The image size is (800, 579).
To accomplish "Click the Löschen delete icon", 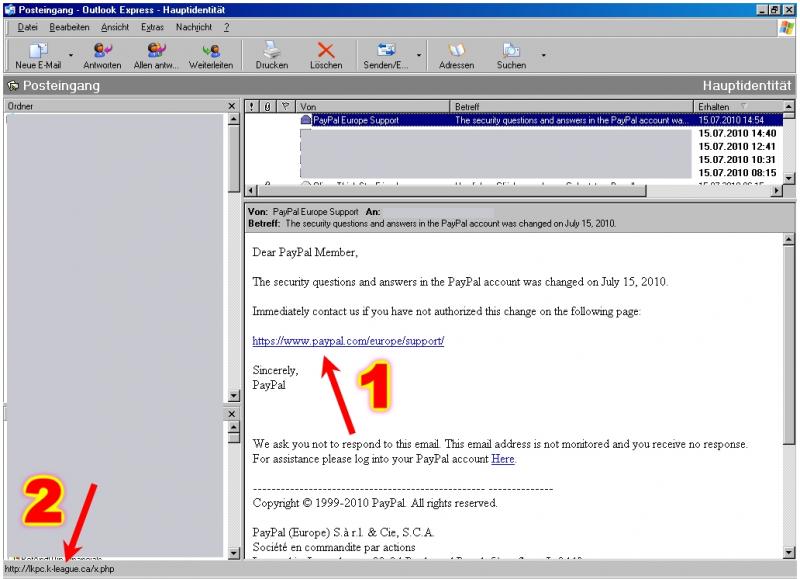I will (326, 51).
